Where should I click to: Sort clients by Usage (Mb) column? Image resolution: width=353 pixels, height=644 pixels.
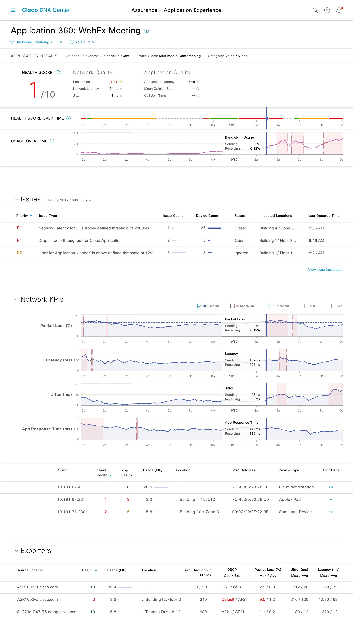tap(153, 470)
